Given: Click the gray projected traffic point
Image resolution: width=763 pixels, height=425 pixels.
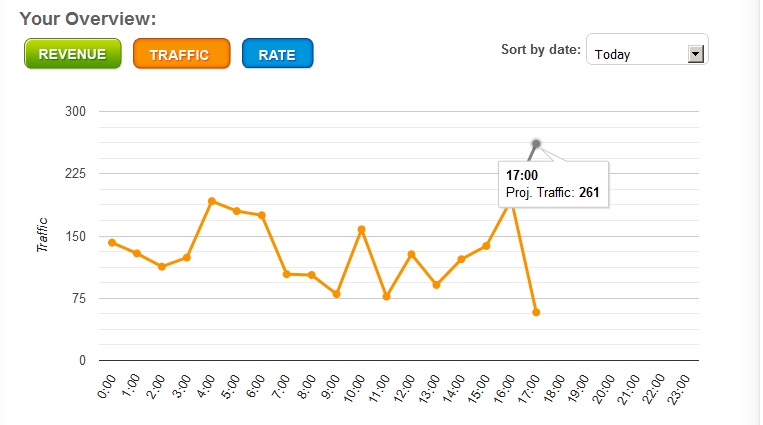Looking at the screenshot, I should [536, 144].
